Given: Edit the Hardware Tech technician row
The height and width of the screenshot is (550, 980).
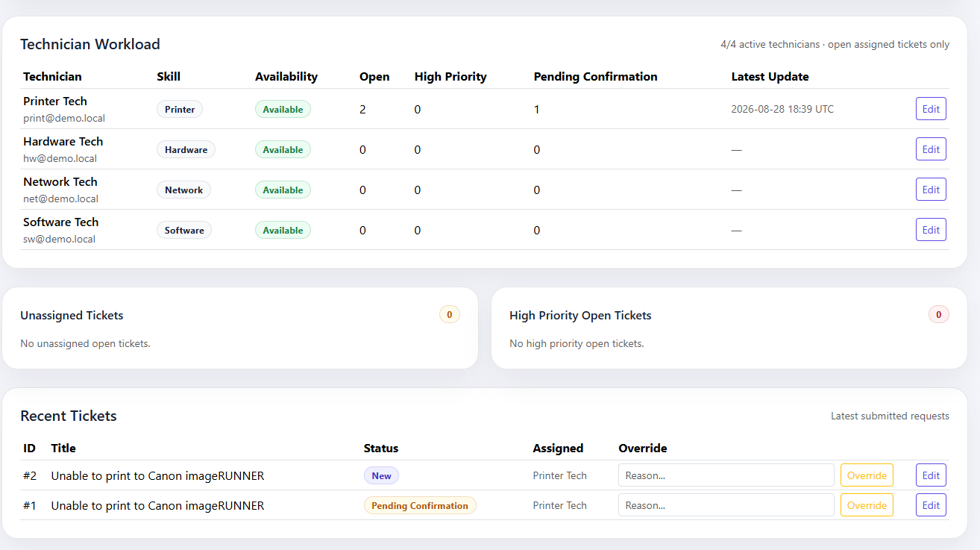Looking at the screenshot, I should [931, 149].
